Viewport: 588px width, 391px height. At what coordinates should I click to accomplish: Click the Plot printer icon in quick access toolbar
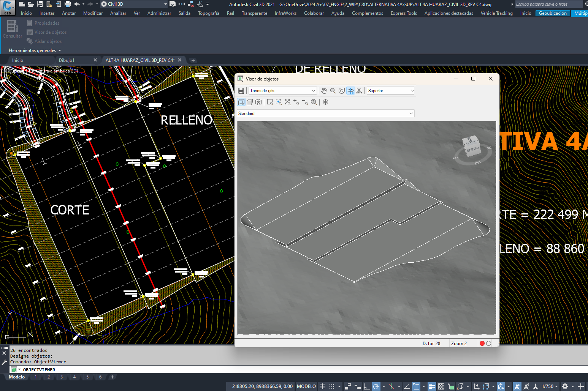(68, 4)
